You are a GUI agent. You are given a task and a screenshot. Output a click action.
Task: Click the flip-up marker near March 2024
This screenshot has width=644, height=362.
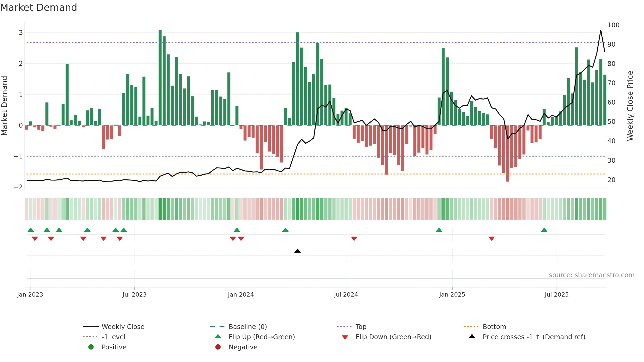[x=285, y=230]
